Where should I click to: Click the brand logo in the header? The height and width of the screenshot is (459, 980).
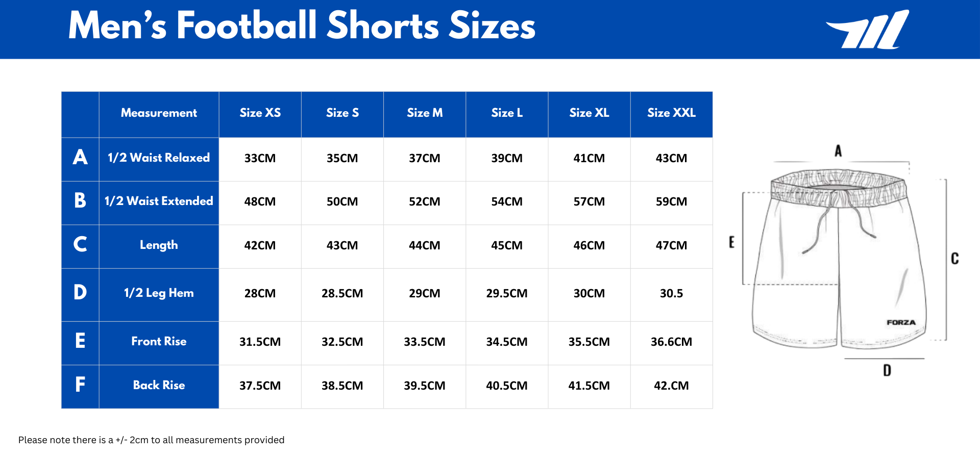[868, 30]
